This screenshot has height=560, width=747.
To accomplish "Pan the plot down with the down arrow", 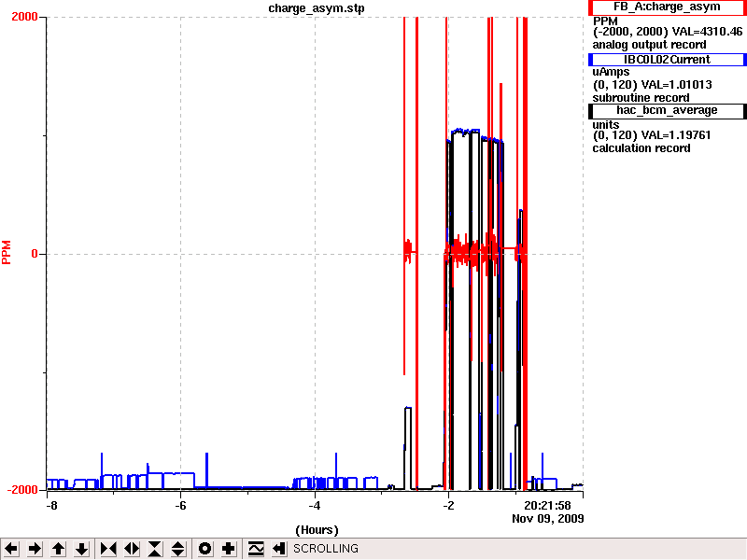I will tap(81, 549).
